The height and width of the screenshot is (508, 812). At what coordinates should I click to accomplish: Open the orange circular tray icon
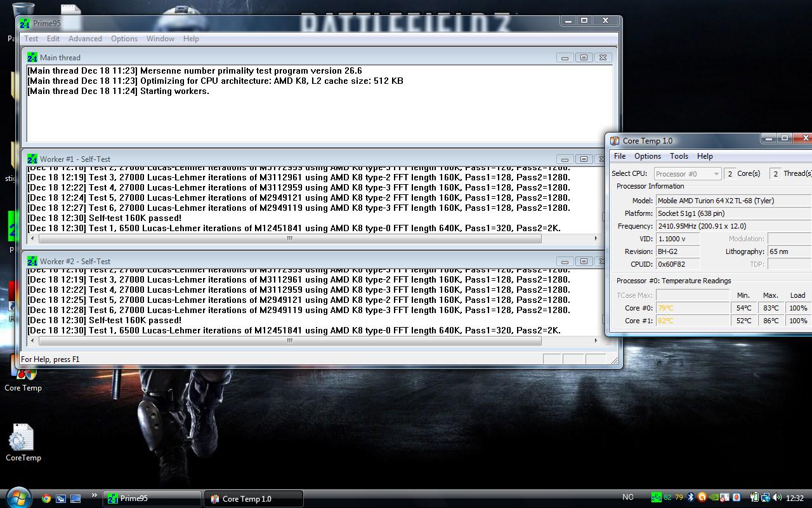[x=702, y=498]
